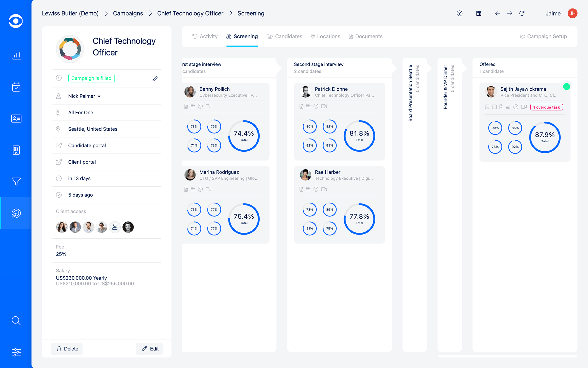Open the Documents tab

pyautogui.click(x=365, y=36)
